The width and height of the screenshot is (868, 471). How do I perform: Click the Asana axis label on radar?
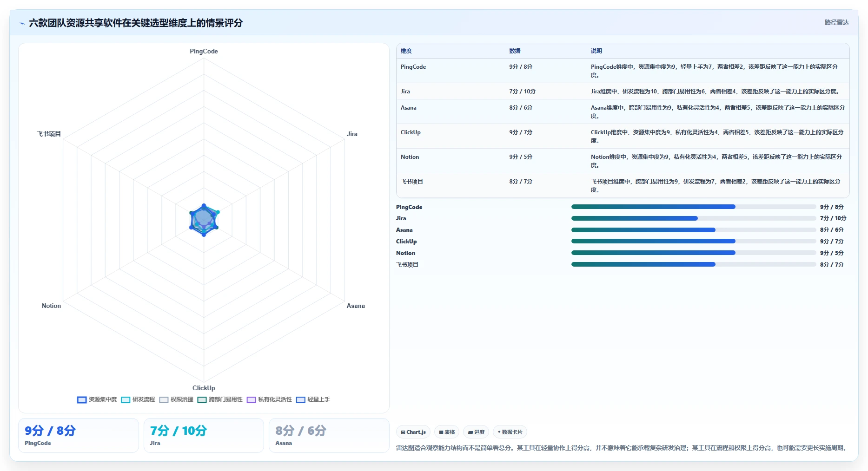pyautogui.click(x=356, y=306)
